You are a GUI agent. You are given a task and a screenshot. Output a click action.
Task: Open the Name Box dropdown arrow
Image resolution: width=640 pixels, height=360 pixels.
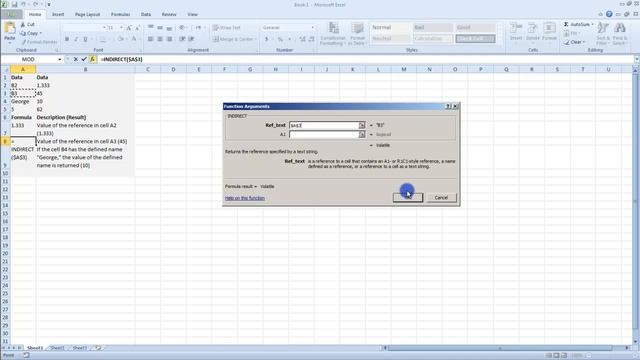[x=60, y=60]
